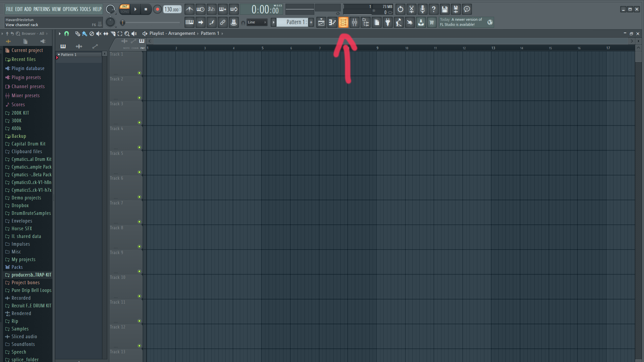Open the mixer panel icon
This screenshot has width=644, height=362.
click(x=354, y=22)
